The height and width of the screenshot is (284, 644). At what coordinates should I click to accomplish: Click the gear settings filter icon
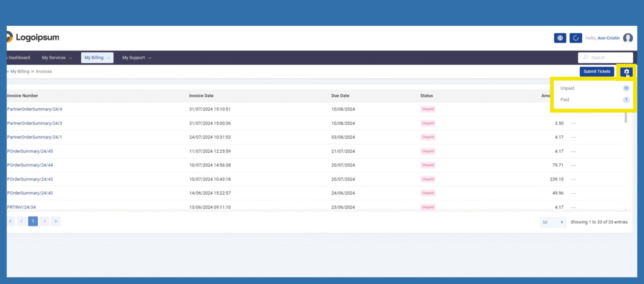626,72
